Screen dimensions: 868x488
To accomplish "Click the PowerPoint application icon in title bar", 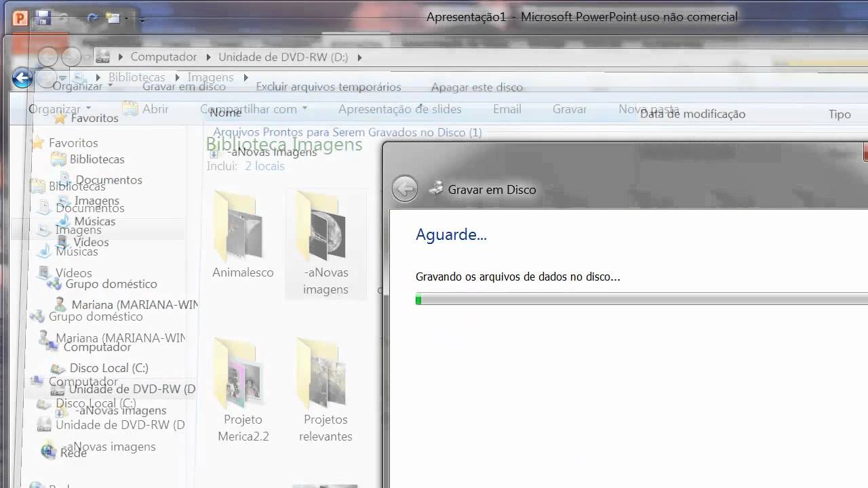I will click(x=20, y=18).
